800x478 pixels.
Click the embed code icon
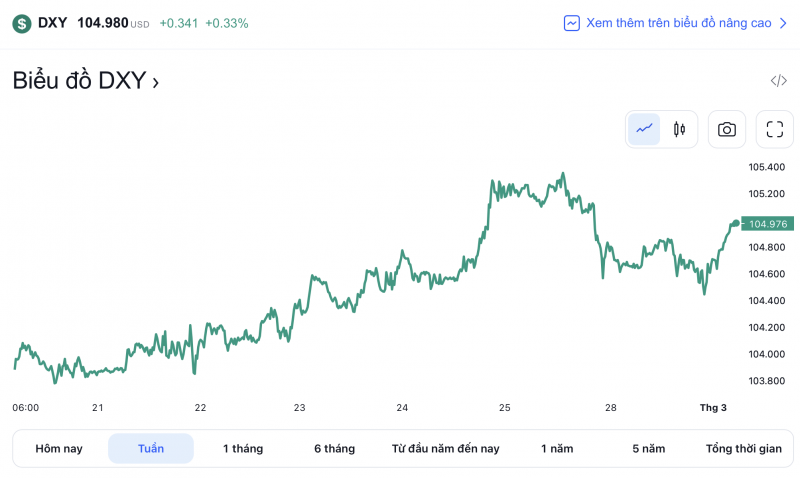coord(778,81)
